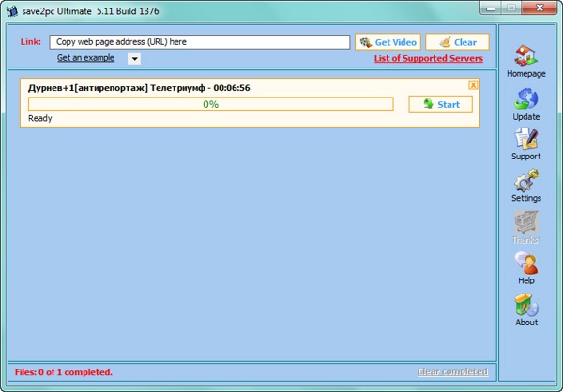
Task: Start the video download
Action: [440, 104]
